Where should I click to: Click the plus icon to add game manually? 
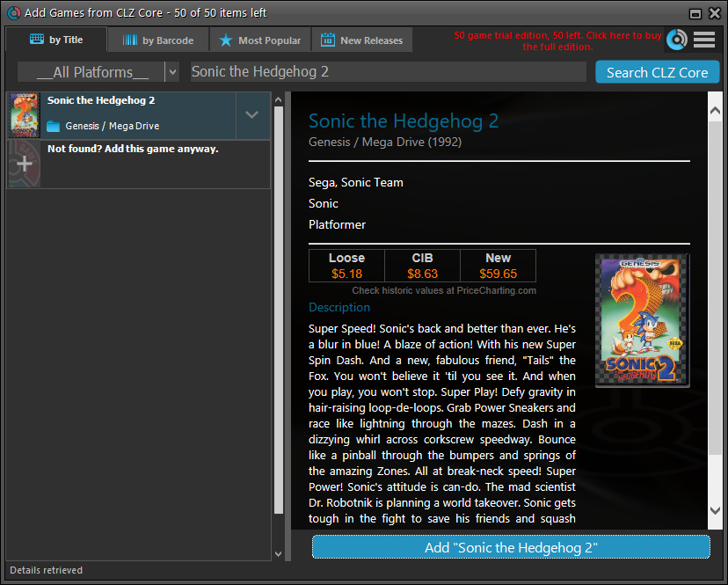[24, 165]
